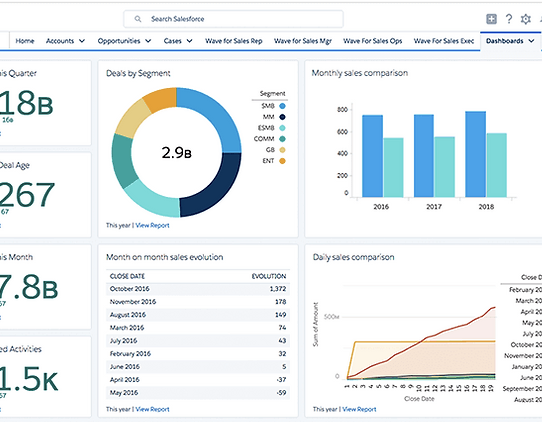
Task: Click the Deals by Segment title
Action: pyautogui.click(x=138, y=73)
